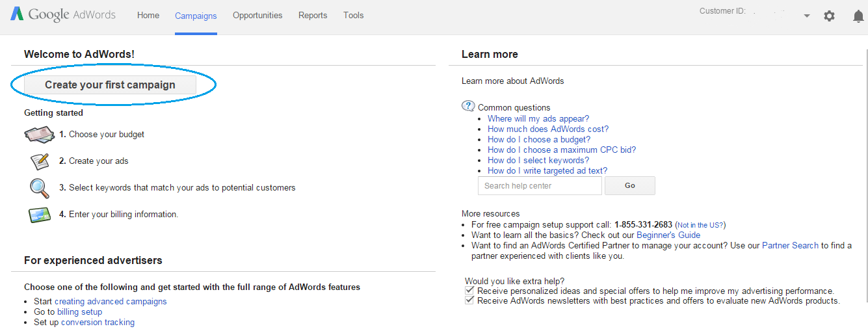Open the conversion tracking link
Viewport: 868px width, 331px height.
coord(98,322)
